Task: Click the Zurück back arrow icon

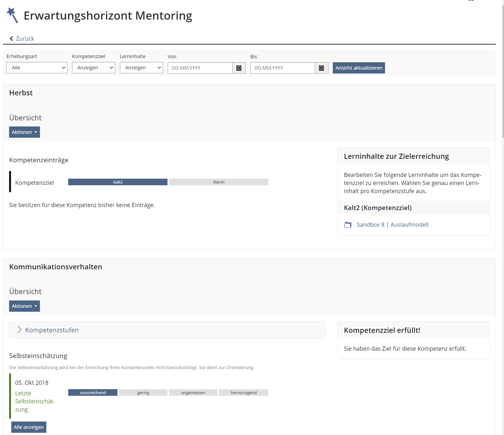Action: [11, 39]
